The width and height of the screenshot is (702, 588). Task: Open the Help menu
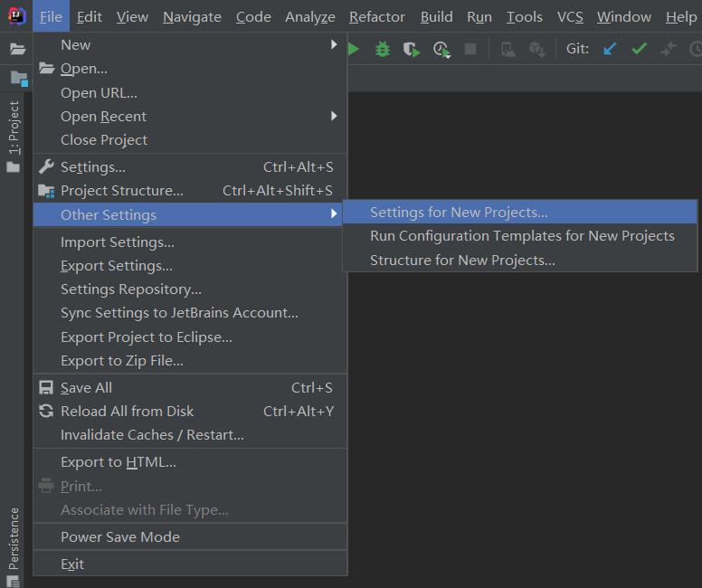681,16
